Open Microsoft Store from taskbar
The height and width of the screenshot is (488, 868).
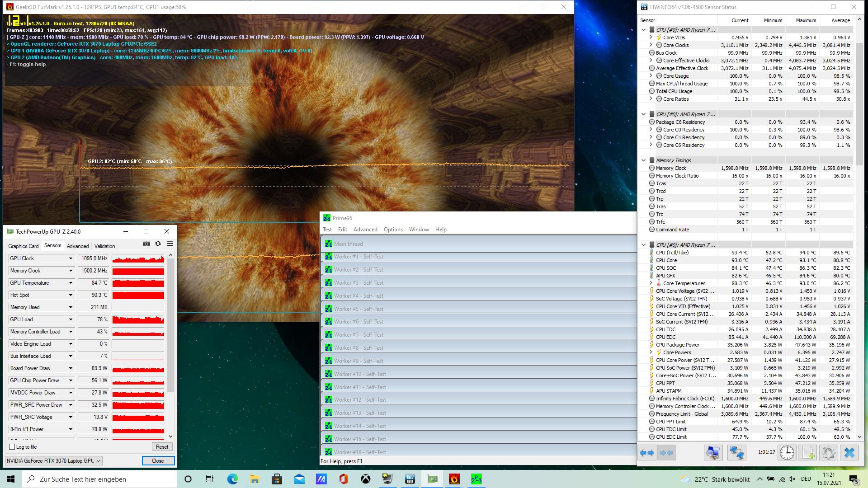277,479
